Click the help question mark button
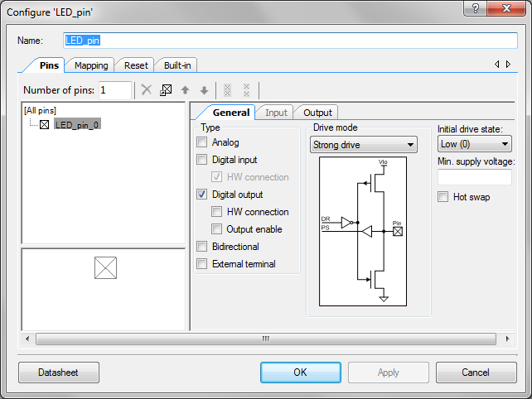Image resolution: width=532 pixels, height=399 pixels. click(x=476, y=7)
